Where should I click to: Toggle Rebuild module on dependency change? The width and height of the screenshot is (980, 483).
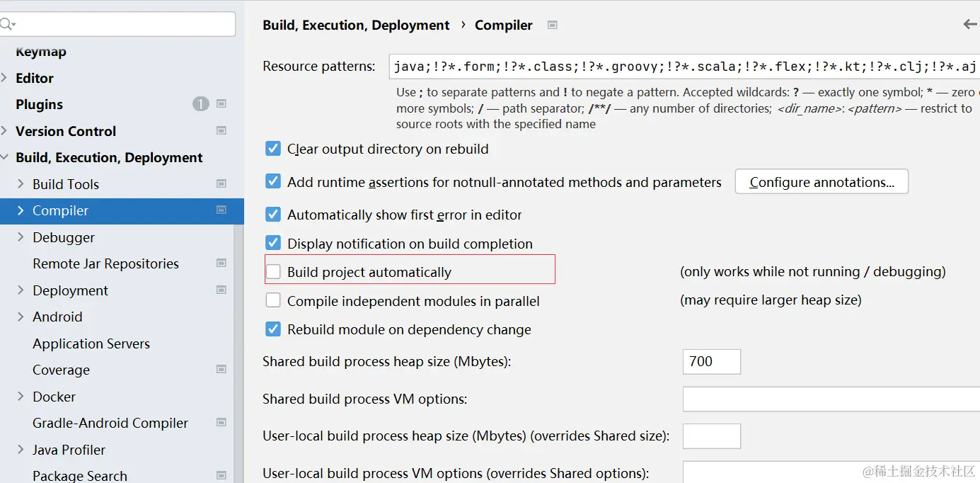coord(273,329)
